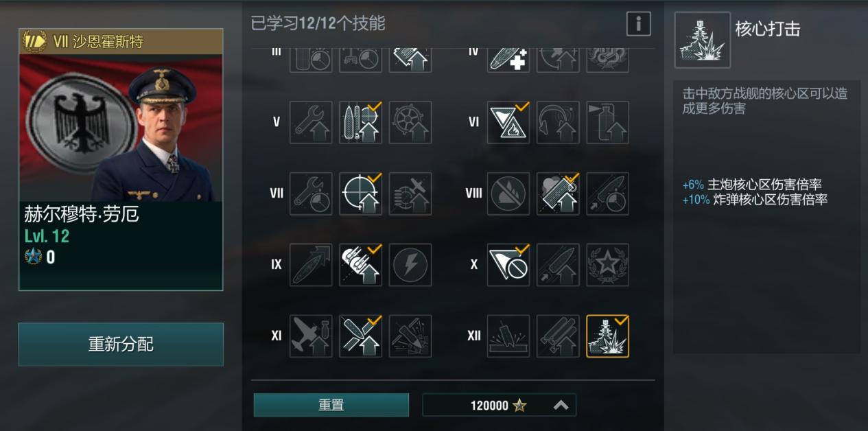Click the 重新分配 button

click(x=121, y=345)
